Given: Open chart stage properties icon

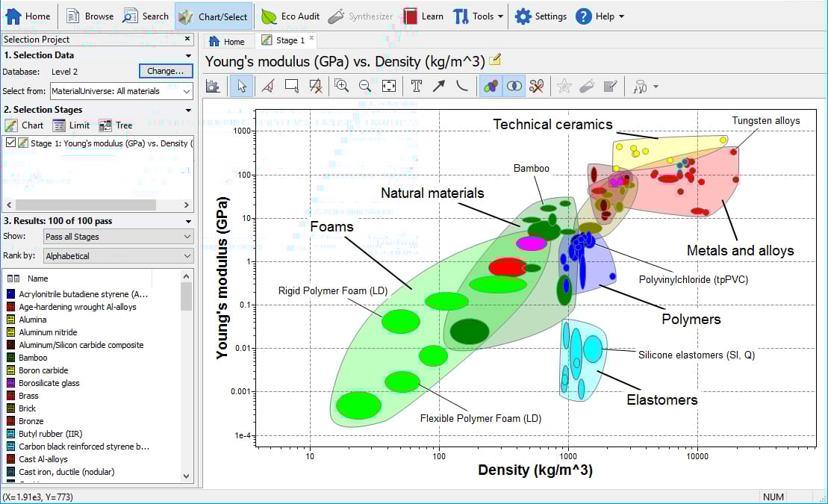Looking at the screenshot, I should coord(214,86).
